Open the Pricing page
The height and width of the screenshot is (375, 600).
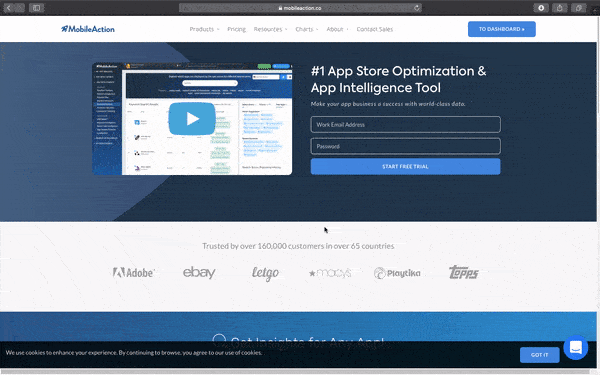tap(236, 29)
